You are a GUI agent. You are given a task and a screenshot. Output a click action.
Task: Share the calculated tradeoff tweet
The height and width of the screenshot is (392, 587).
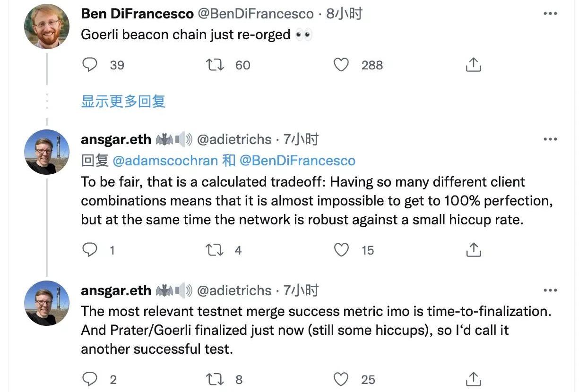[473, 250]
